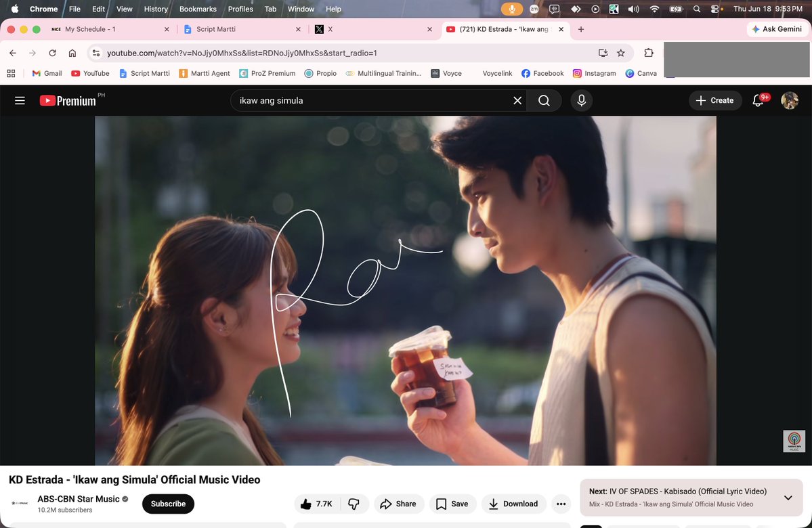Click the orange microphone indicator in the menu bar
The image size is (812, 528).
pyautogui.click(x=511, y=9)
